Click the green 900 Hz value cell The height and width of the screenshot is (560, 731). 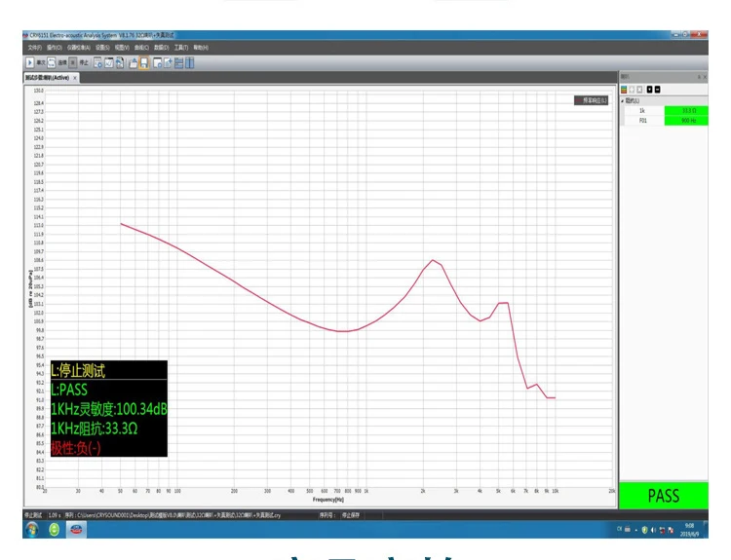tap(686, 121)
